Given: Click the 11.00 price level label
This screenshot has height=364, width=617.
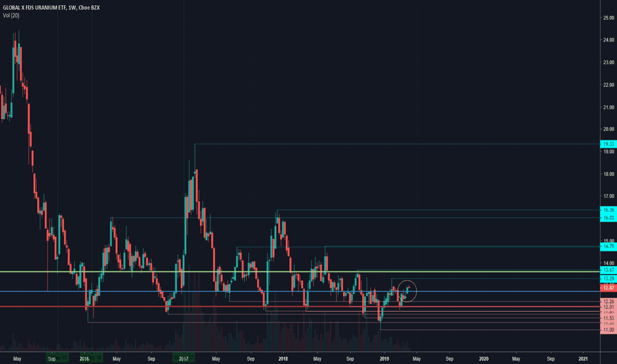Looking at the screenshot, I should [x=608, y=330].
